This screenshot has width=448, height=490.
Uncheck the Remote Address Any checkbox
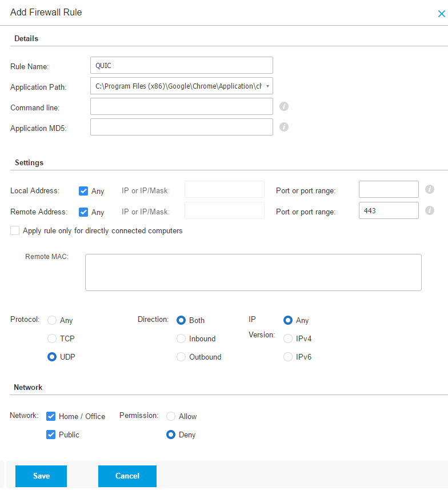point(84,212)
